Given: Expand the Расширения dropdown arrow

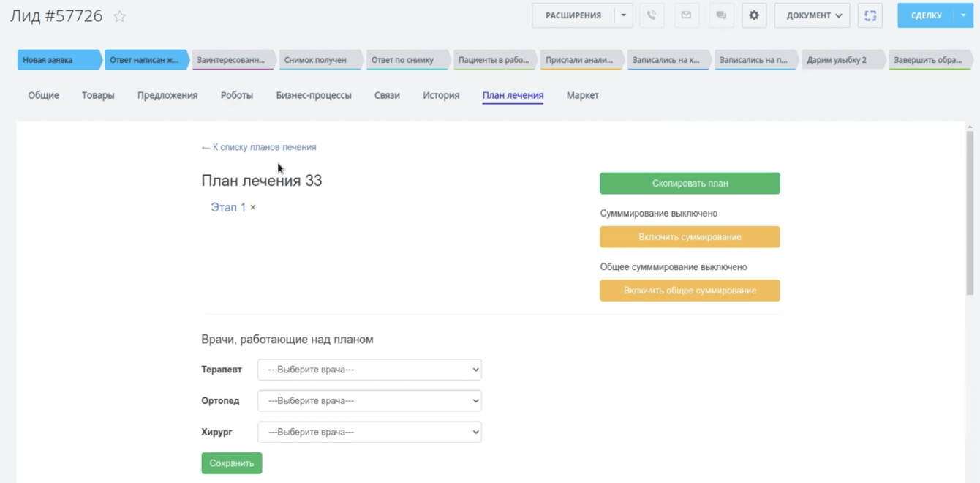Looking at the screenshot, I should pyautogui.click(x=624, y=15).
